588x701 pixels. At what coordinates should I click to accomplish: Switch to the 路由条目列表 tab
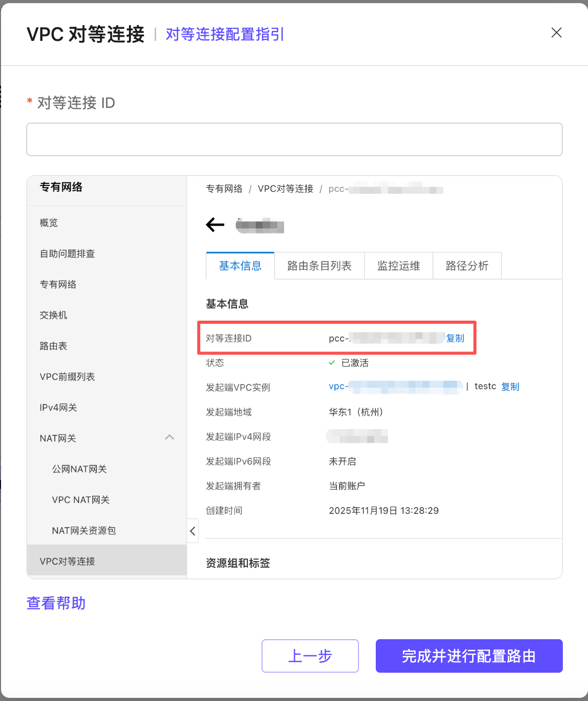[x=319, y=266]
